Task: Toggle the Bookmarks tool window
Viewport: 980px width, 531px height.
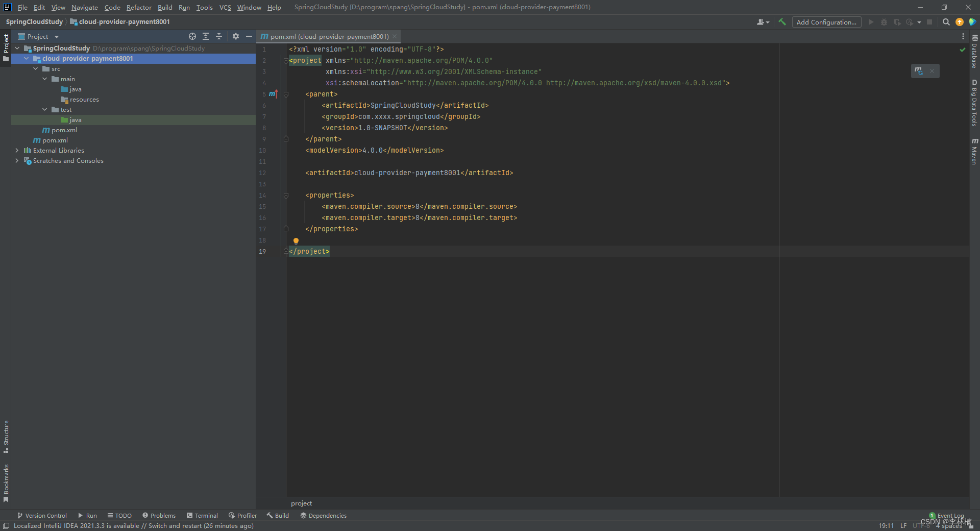Action: tap(6, 483)
